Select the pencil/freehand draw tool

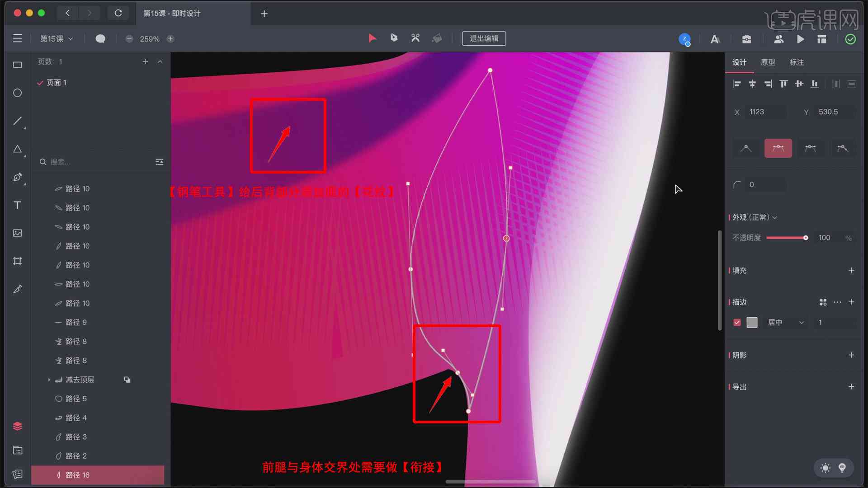coord(16,289)
